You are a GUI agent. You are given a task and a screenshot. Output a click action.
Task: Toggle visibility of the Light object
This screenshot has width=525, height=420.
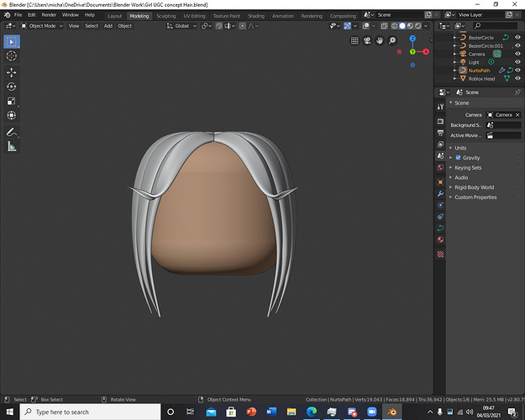517,62
